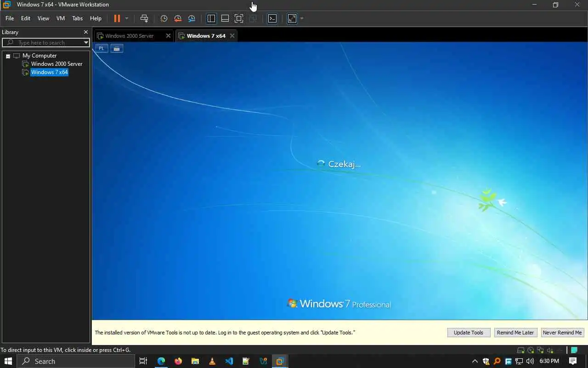Select My Computer in the library

coord(40,56)
